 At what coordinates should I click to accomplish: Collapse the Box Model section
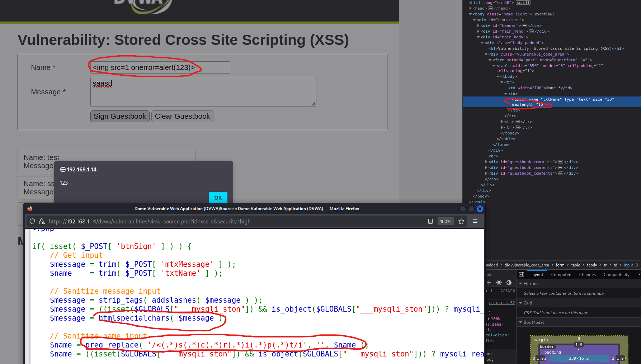tap(520, 322)
